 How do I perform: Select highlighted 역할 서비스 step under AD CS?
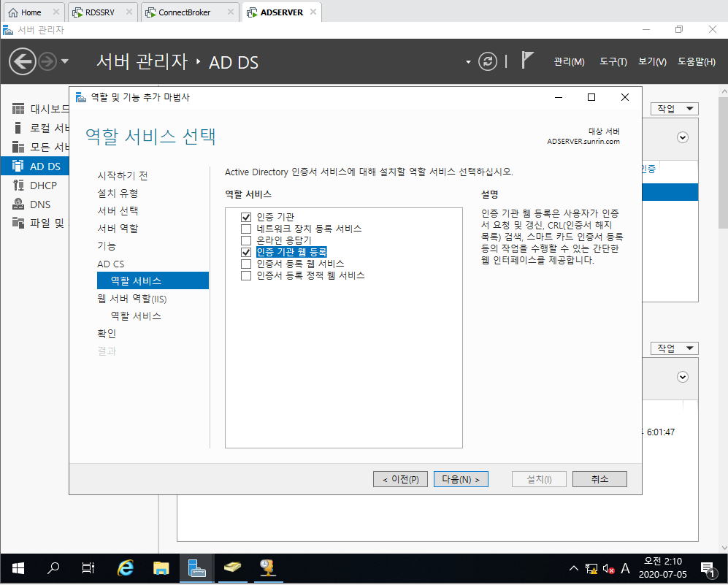153,281
